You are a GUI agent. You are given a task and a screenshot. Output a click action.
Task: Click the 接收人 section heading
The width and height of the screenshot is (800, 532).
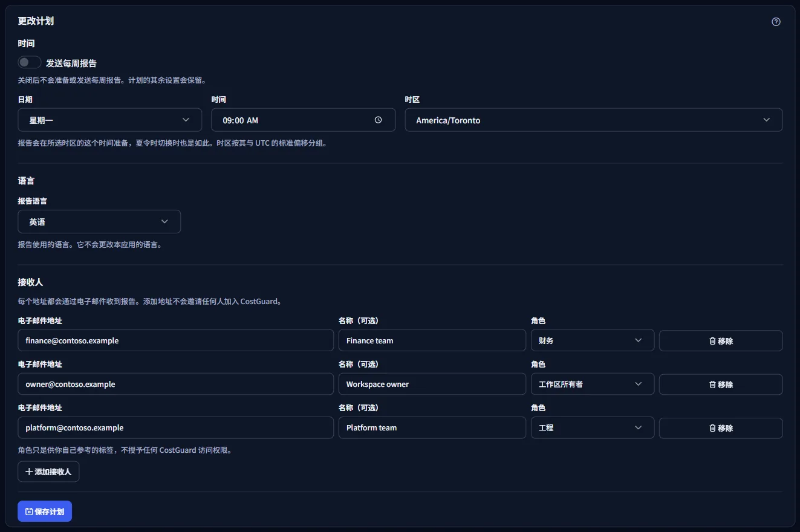click(x=30, y=282)
